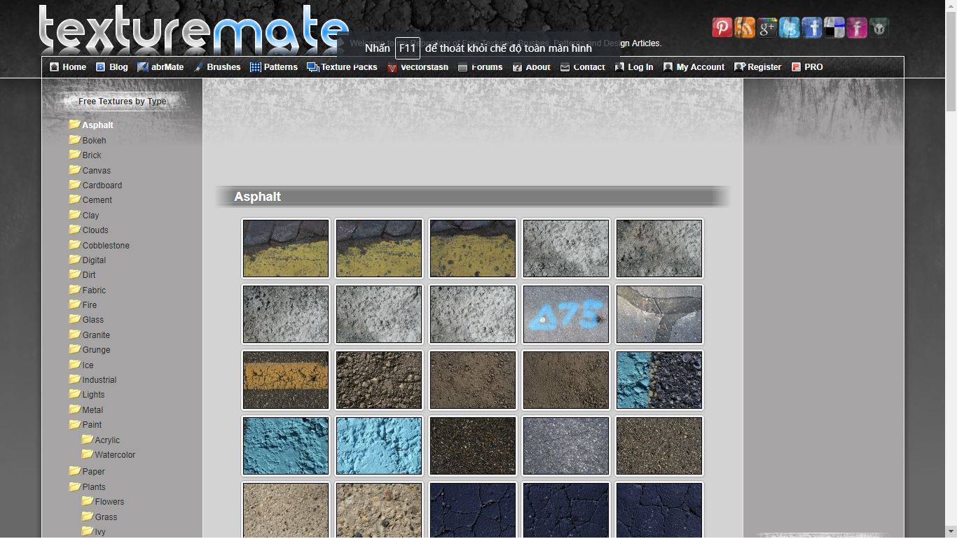This screenshot has height=560, width=957.
Task: Select the Grunge category link
Action: [x=96, y=350]
